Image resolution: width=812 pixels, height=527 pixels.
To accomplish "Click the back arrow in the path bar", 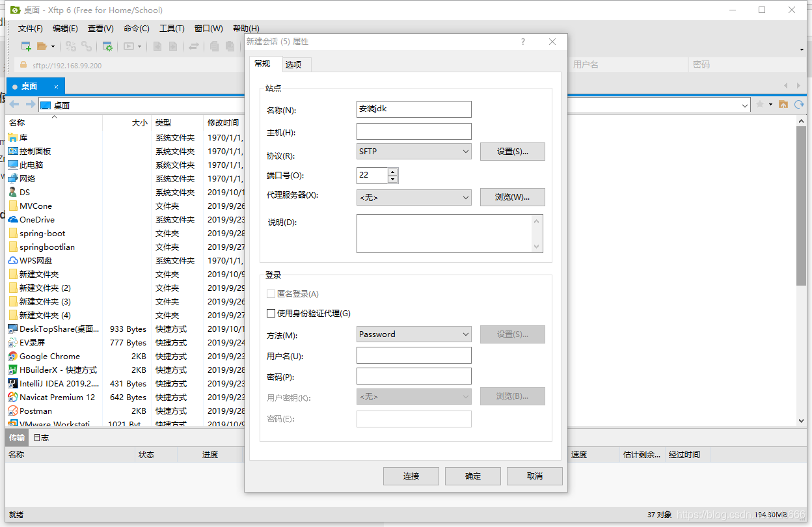I will (14, 105).
